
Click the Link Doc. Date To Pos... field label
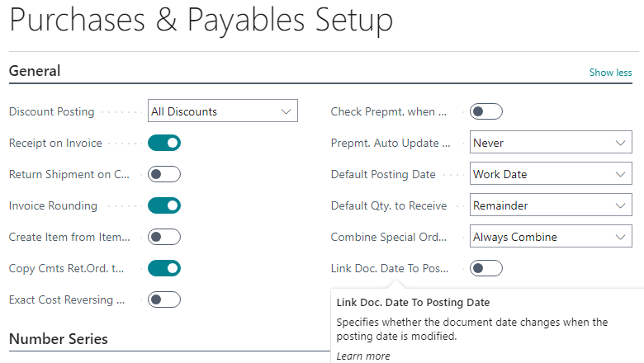pos(390,269)
